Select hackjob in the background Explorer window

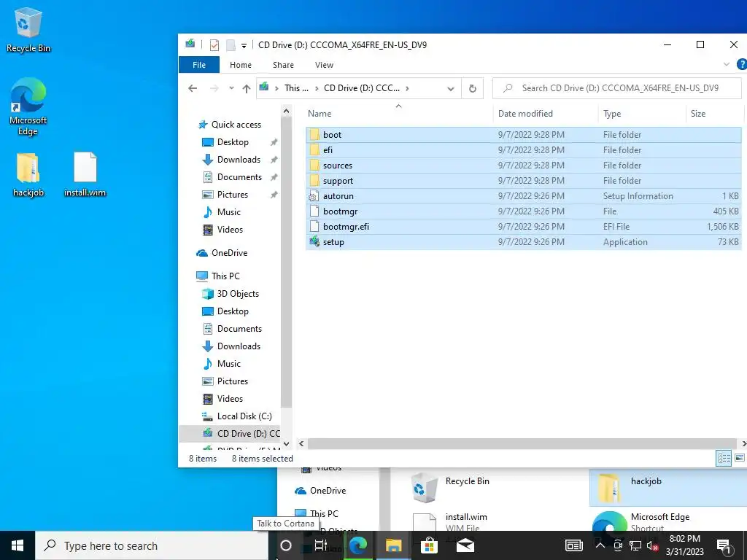(x=667, y=488)
